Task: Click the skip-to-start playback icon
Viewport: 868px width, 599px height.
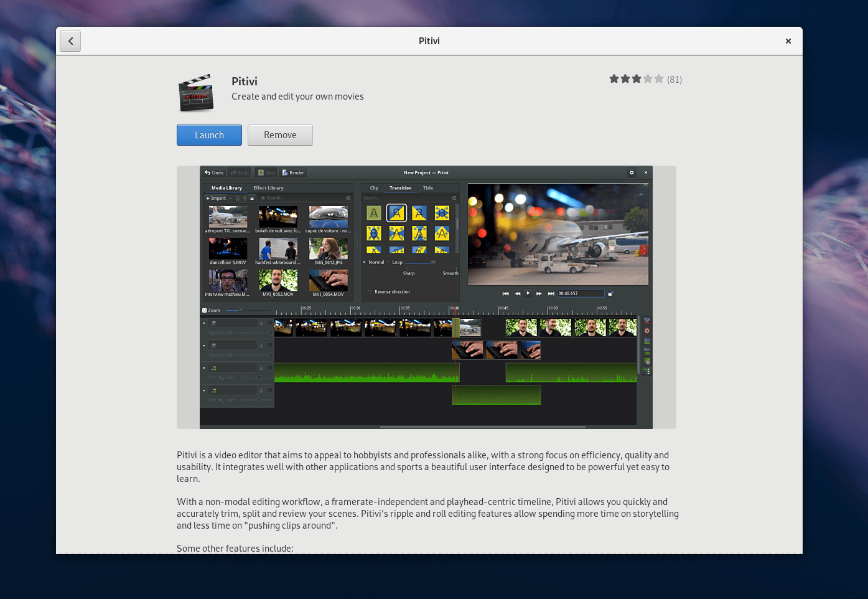Action: [506, 293]
